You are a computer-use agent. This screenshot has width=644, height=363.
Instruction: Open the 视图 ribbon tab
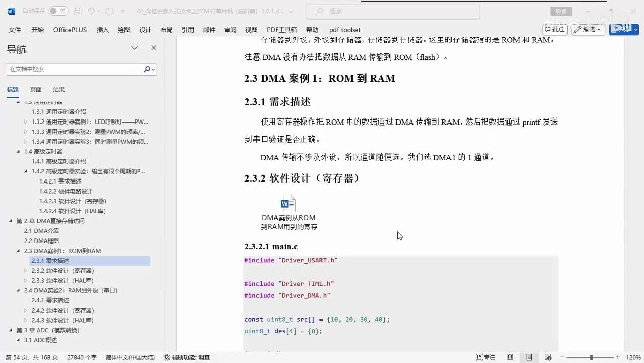pos(251,30)
